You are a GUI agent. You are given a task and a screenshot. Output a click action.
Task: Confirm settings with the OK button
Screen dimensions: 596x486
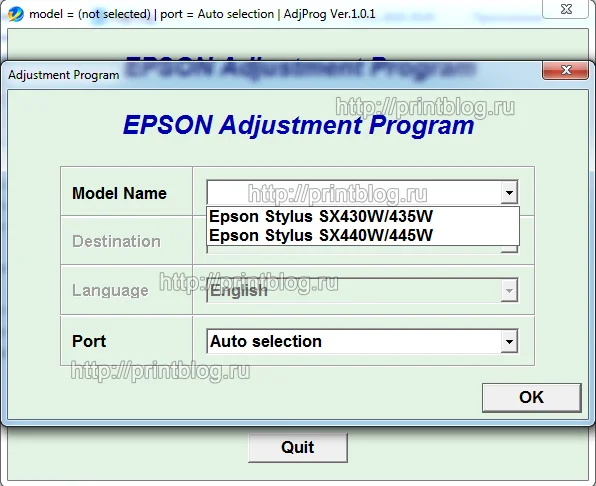click(531, 397)
